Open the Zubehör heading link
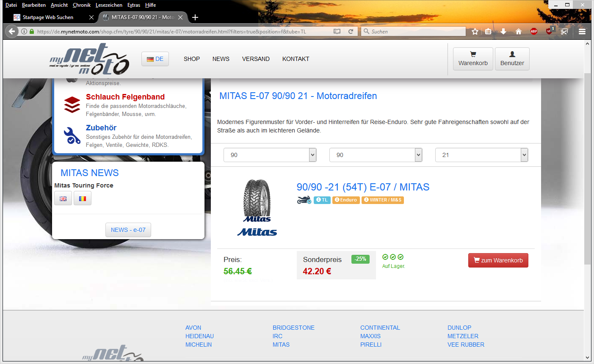This screenshot has width=594, height=364. pos(101,128)
